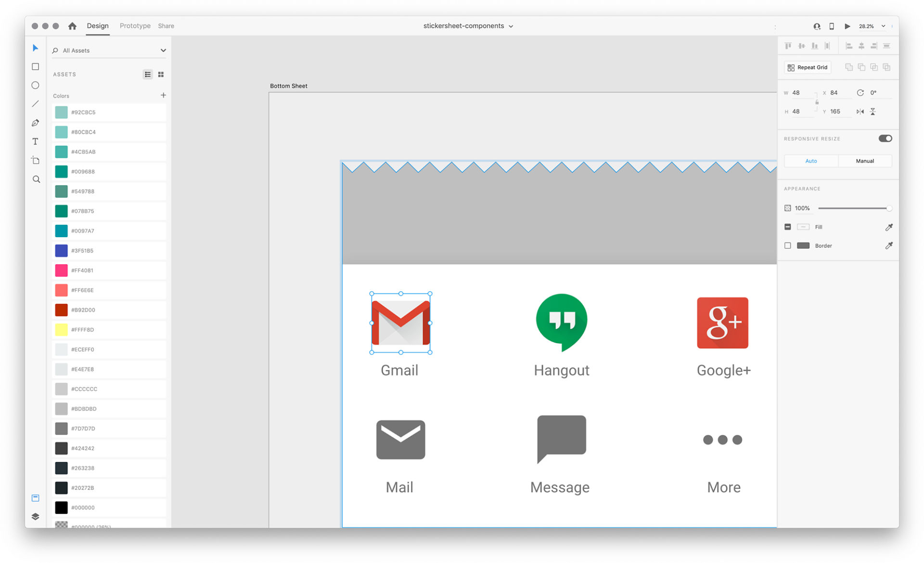
Task: Select the Manual resize tab
Action: tap(865, 161)
